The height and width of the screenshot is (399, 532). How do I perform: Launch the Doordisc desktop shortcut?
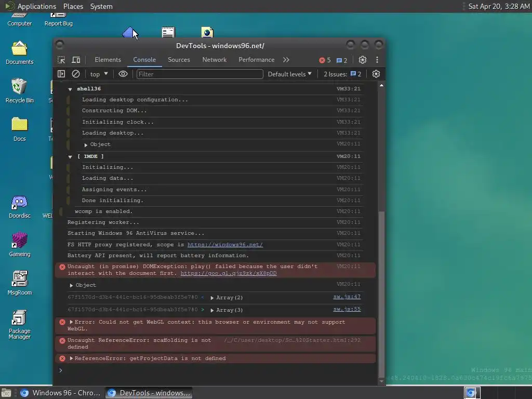[x=19, y=207]
